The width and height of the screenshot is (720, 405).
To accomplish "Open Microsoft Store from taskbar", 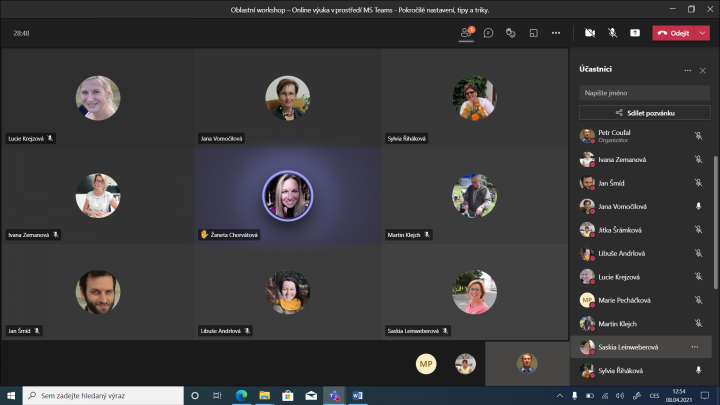I will [287, 395].
